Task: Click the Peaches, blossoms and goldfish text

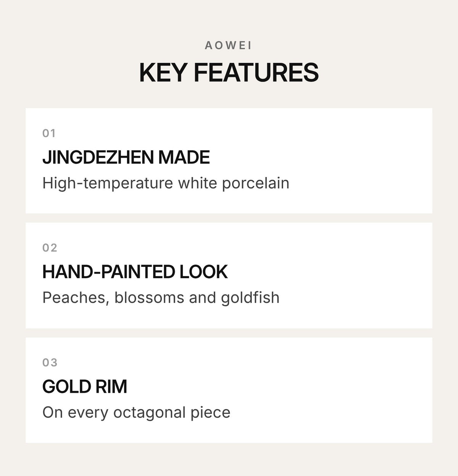Action: pyautogui.click(x=161, y=298)
